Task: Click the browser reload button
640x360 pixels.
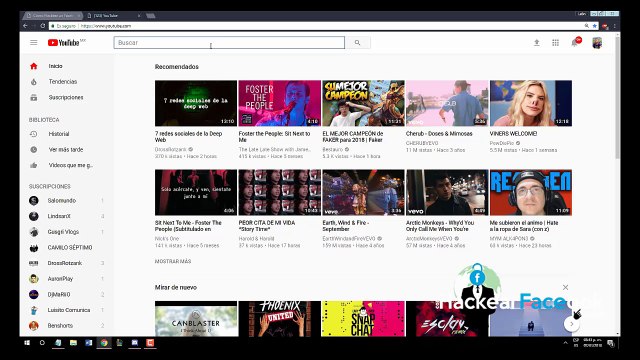Action: (42, 26)
